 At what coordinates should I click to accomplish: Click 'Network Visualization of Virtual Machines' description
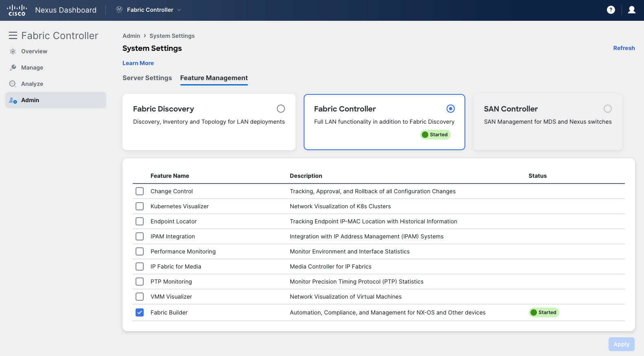click(346, 297)
